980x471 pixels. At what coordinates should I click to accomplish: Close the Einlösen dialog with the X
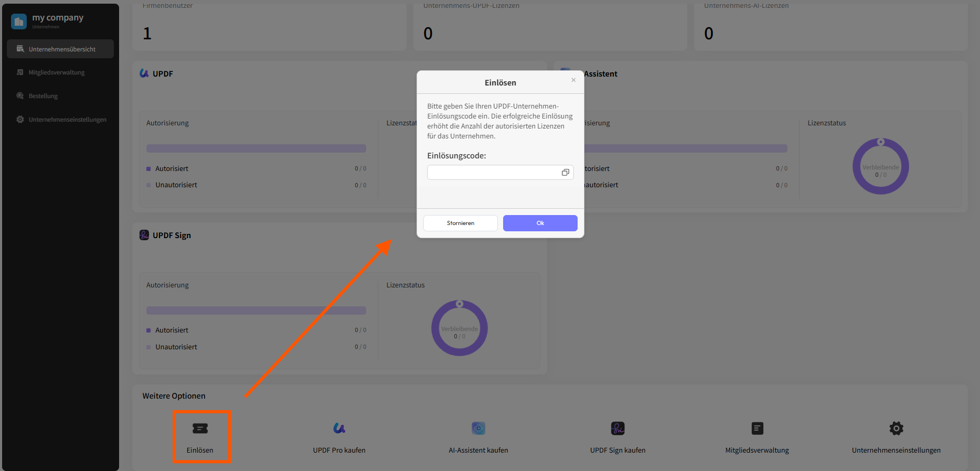573,80
